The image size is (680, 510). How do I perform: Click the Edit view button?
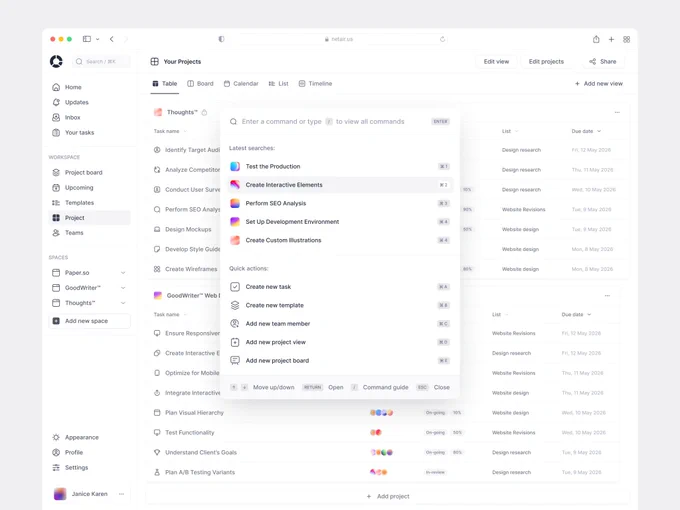coord(496,62)
